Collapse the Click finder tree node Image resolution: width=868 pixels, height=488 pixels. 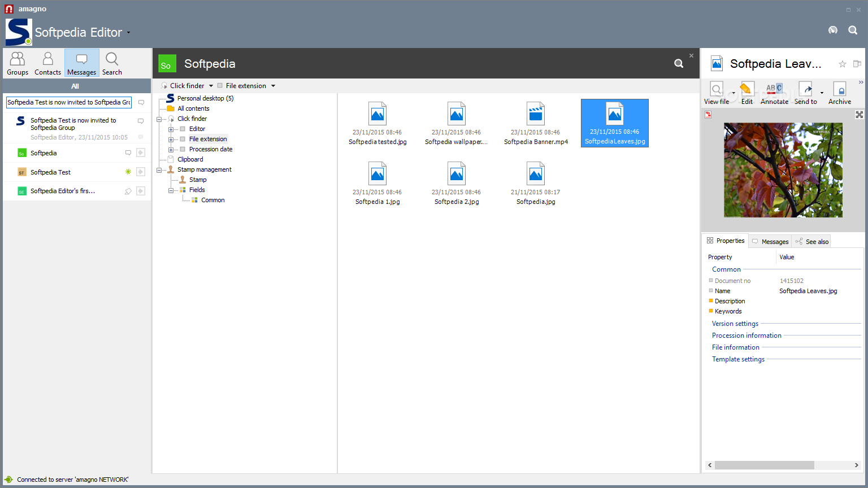click(159, 119)
